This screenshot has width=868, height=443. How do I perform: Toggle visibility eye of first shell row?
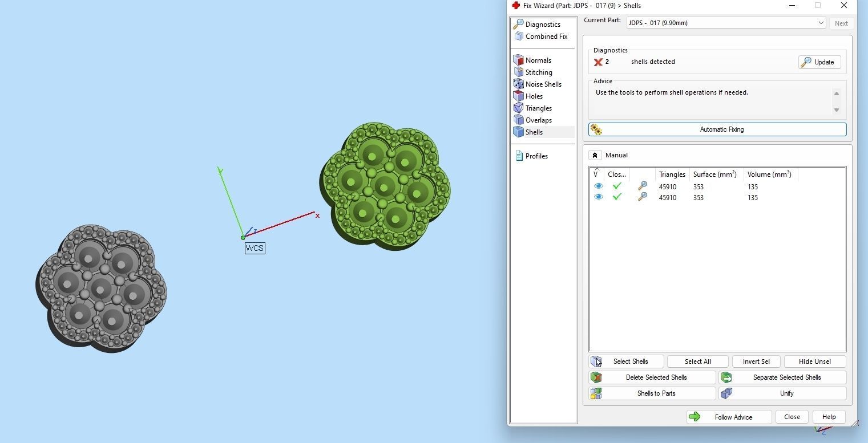tap(598, 186)
